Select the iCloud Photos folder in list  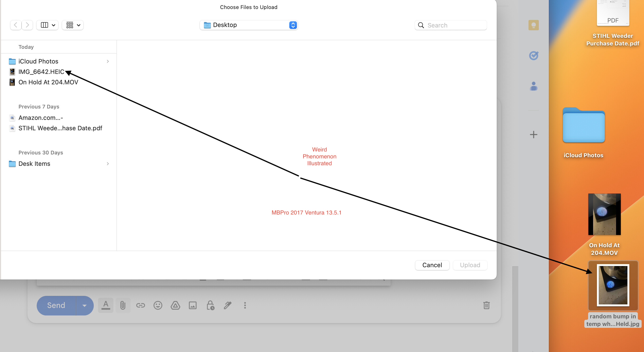click(59, 61)
